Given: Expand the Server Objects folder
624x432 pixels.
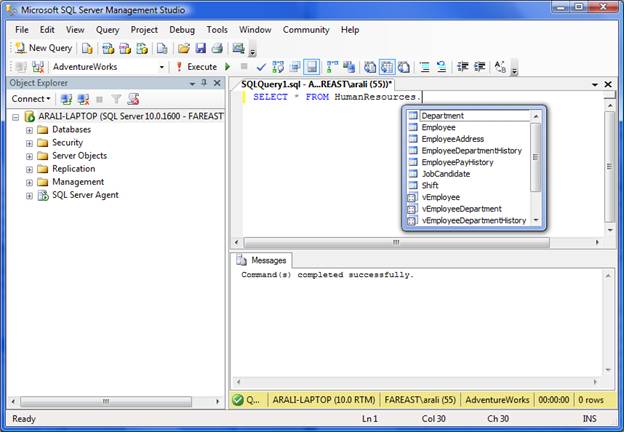Looking at the screenshot, I should click(29, 156).
